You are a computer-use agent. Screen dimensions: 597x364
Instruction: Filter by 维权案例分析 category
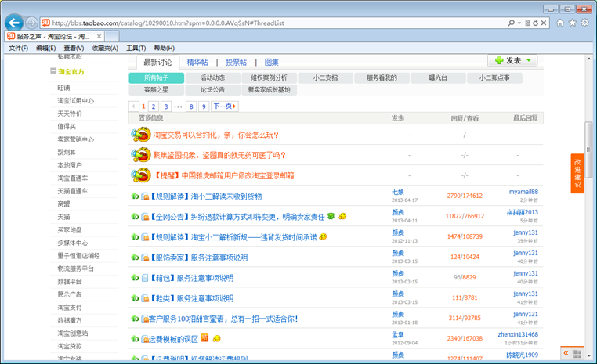(269, 77)
